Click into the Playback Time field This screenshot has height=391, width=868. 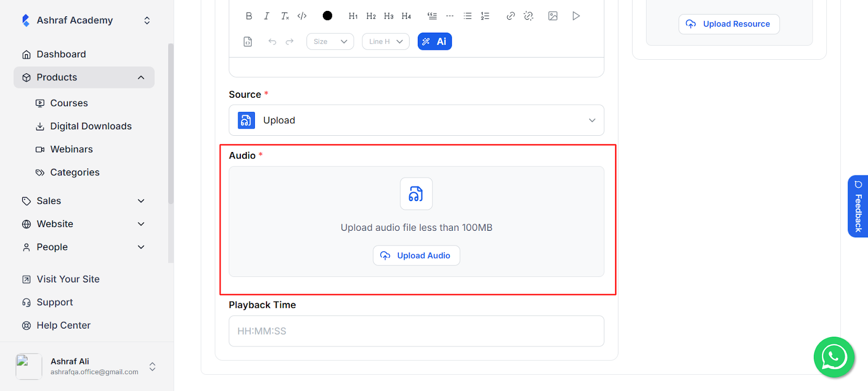(x=416, y=331)
